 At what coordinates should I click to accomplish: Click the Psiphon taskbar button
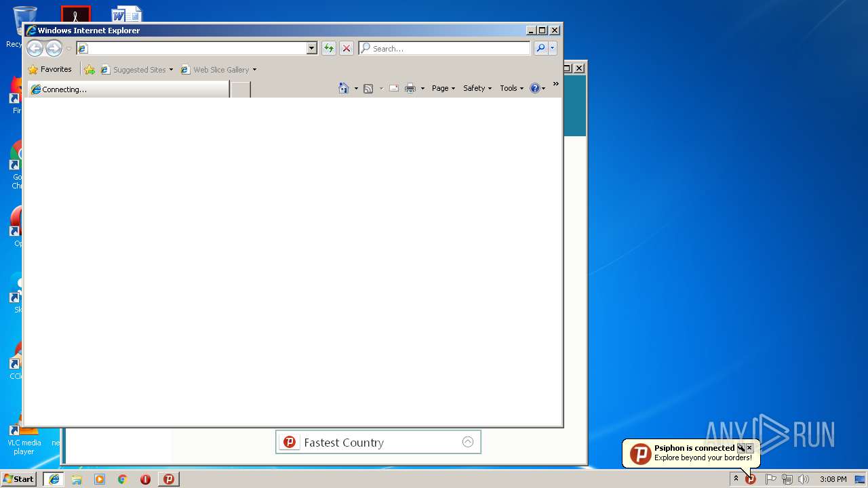click(169, 479)
